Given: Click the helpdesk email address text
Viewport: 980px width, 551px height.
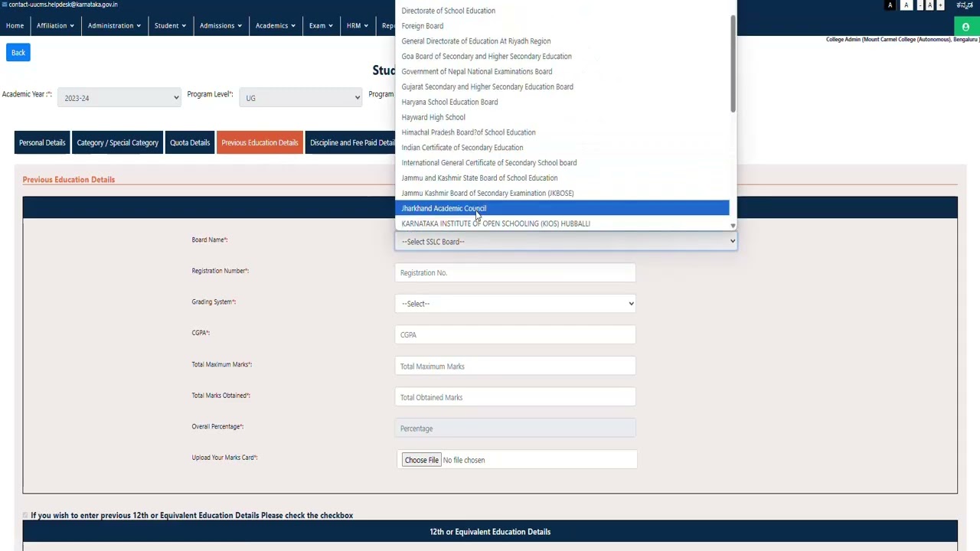Looking at the screenshot, I should tap(64, 5).
